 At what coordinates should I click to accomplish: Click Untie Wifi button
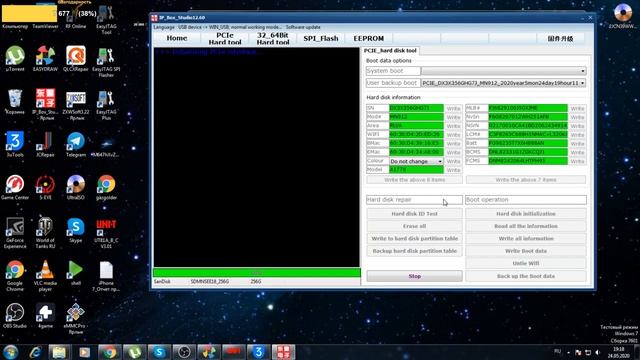point(526,264)
